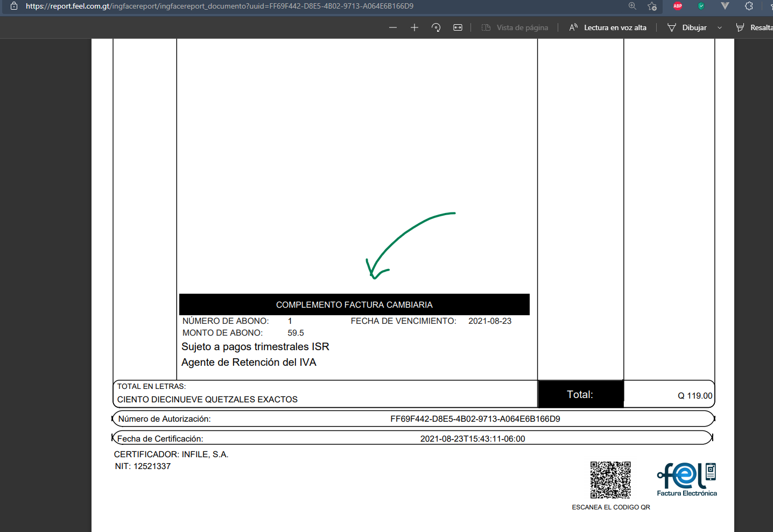Image resolution: width=773 pixels, height=532 pixels.
Task: Click the FEL Factura Electrónica logo
Action: pos(687,479)
